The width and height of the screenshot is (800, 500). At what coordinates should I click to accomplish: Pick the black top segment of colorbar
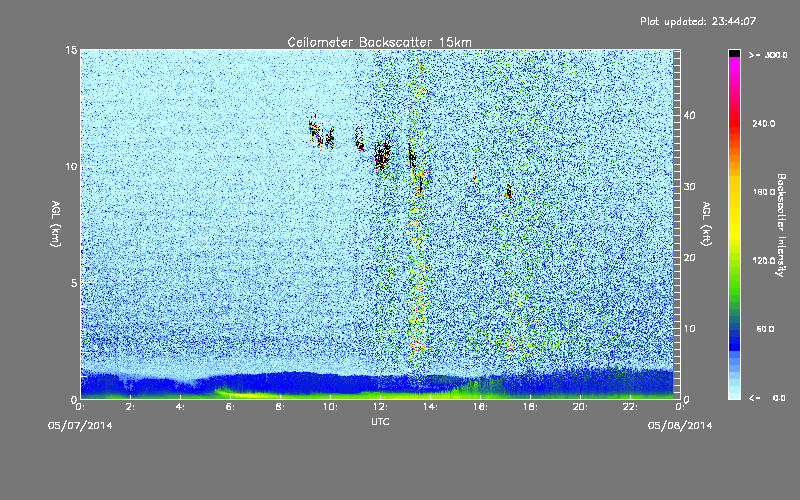tap(734, 53)
